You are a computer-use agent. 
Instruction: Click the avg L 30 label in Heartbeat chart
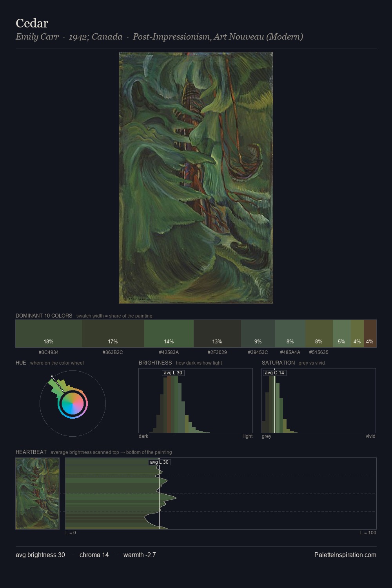[x=159, y=462]
